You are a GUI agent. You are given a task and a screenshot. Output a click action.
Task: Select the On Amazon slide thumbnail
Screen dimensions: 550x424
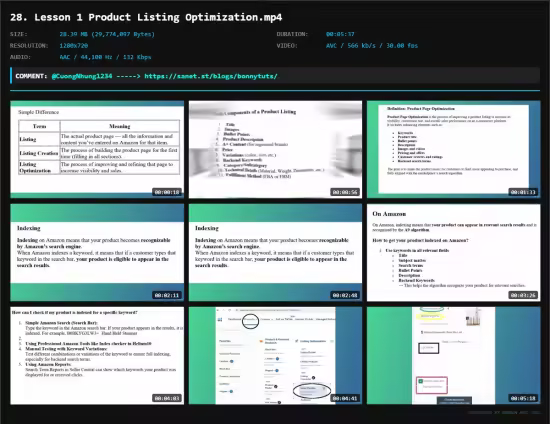(454, 253)
